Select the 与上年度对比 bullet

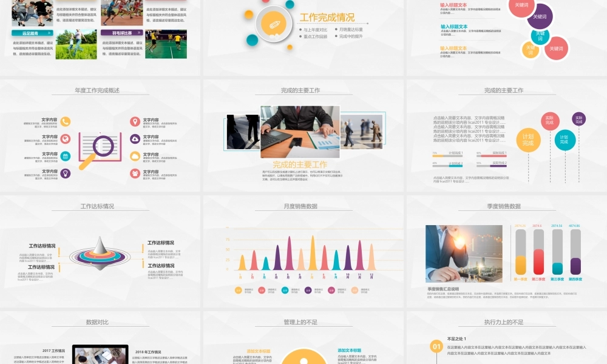tap(315, 30)
